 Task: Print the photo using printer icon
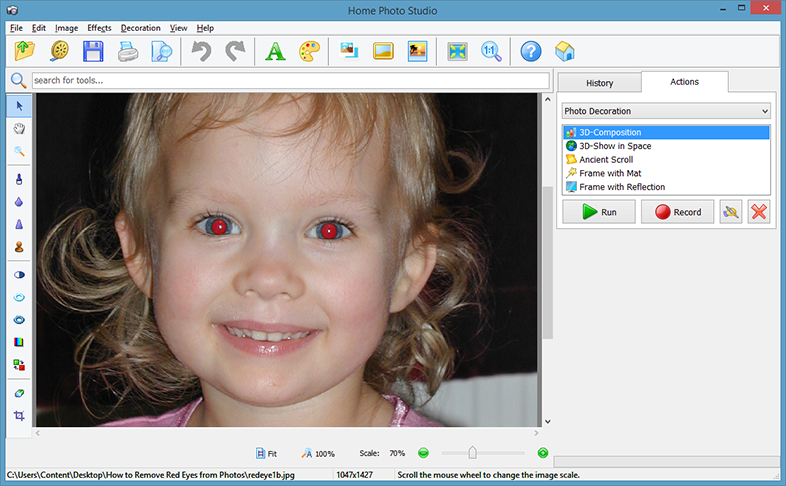tap(128, 51)
